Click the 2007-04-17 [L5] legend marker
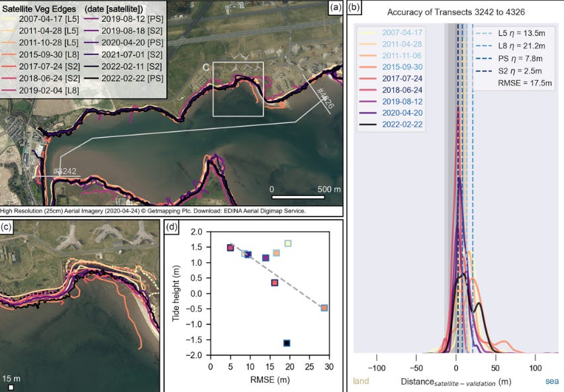 click(x=8, y=19)
